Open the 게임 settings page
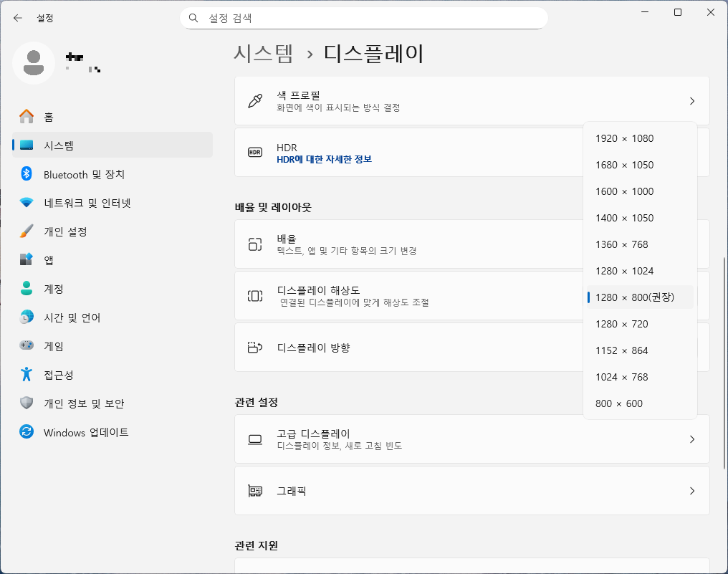This screenshot has height=574, width=728. 112,346
